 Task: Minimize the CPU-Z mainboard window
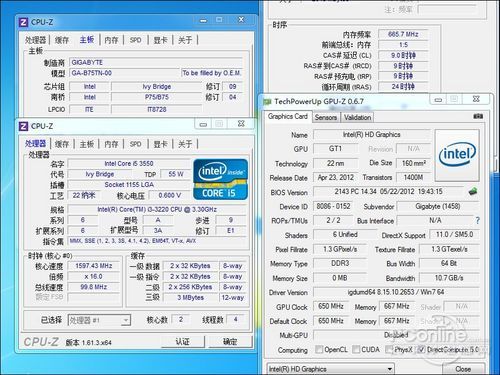pyautogui.click(x=203, y=21)
